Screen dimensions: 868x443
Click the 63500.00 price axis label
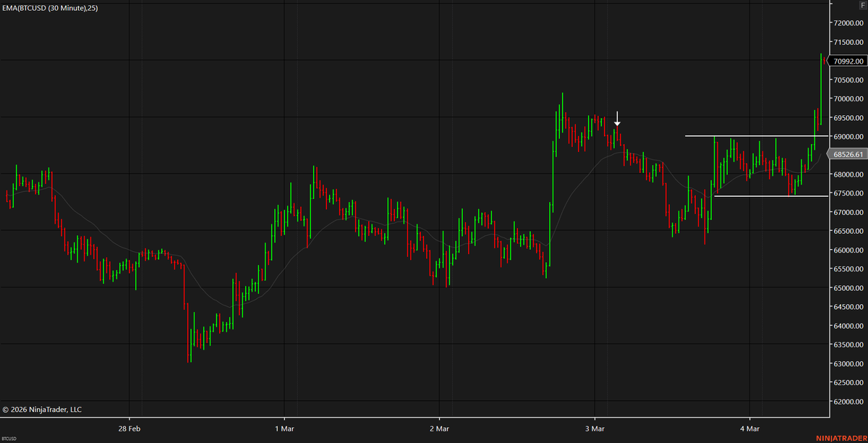click(849, 345)
